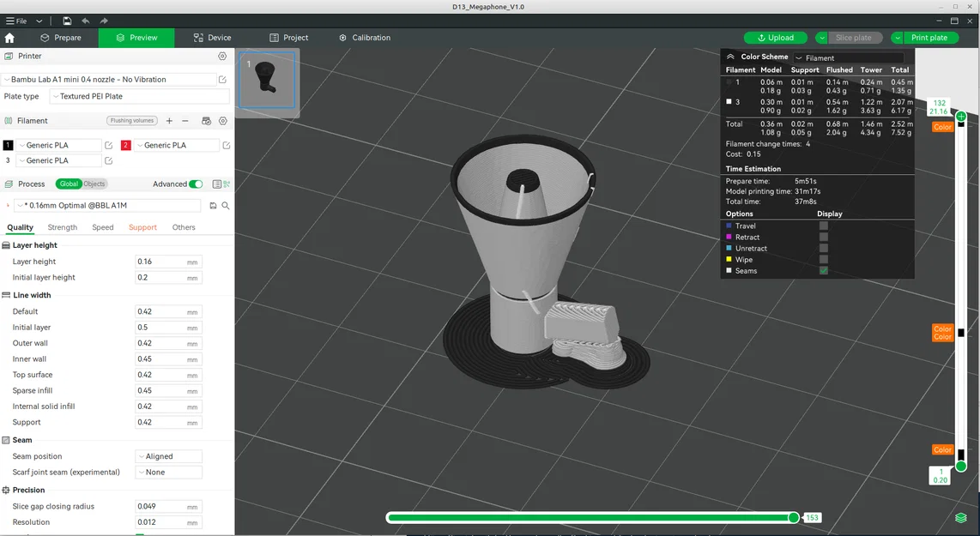Switch to the Device tab
The width and height of the screenshot is (980, 536).
click(x=211, y=38)
